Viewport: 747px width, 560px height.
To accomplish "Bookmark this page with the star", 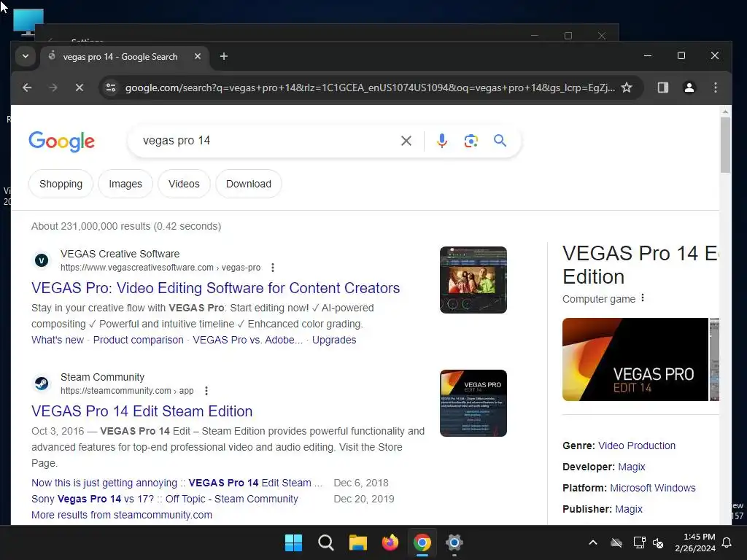I will 627,87.
